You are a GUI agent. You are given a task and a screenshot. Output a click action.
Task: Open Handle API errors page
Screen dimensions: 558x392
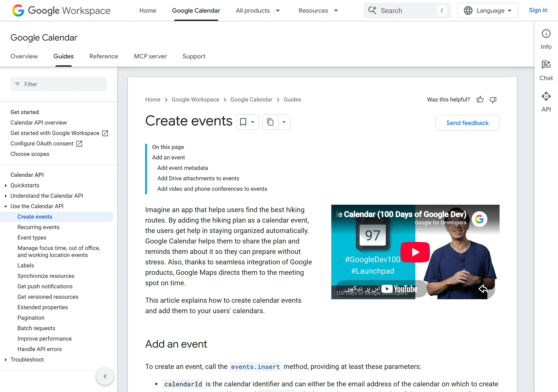point(39,349)
